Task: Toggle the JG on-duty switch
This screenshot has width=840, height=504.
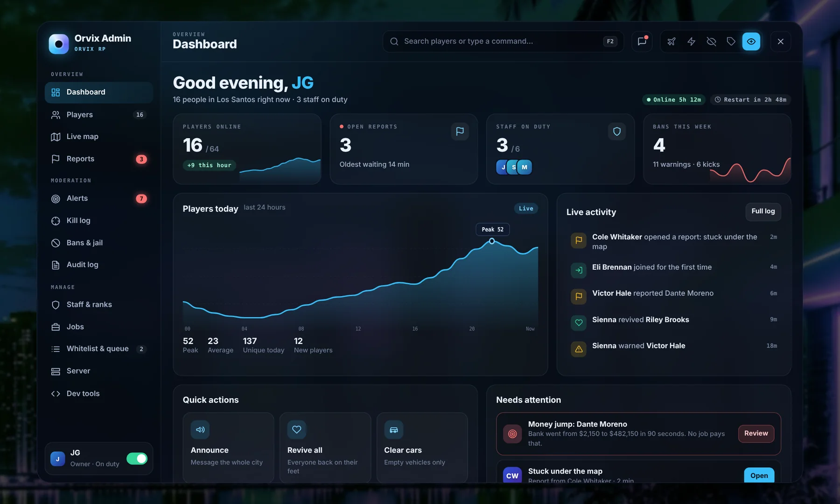Action: [x=137, y=459]
